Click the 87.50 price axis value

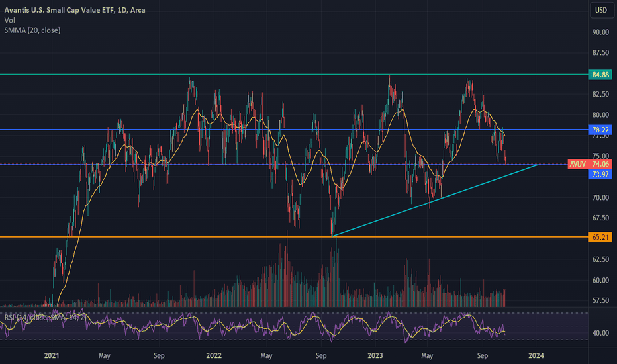(600, 53)
